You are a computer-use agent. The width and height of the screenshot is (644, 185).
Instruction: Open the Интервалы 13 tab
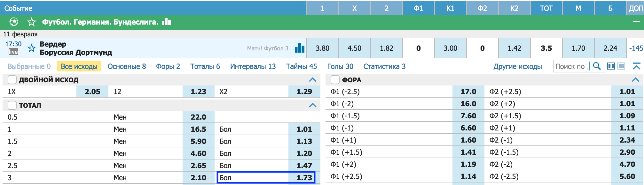point(253,66)
